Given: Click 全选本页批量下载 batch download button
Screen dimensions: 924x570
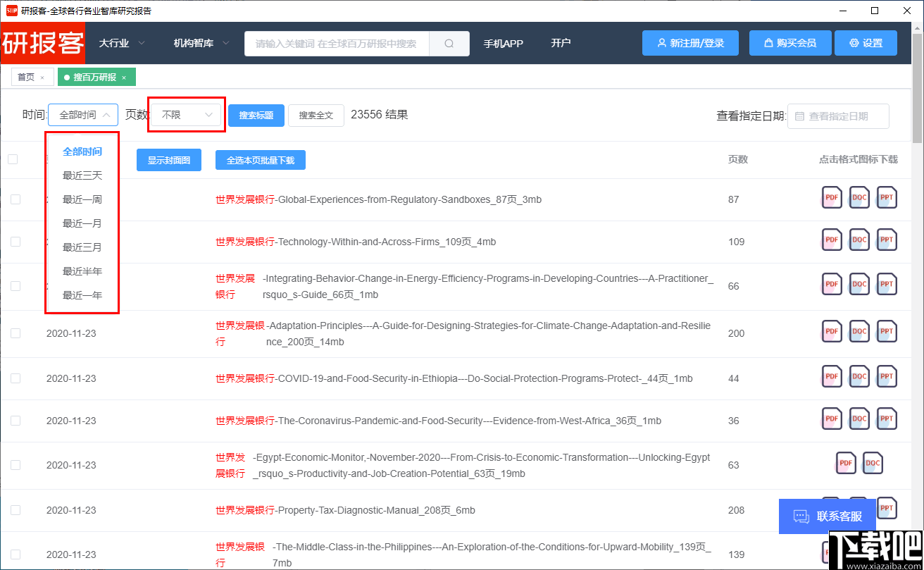Looking at the screenshot, I should point(261,160).
